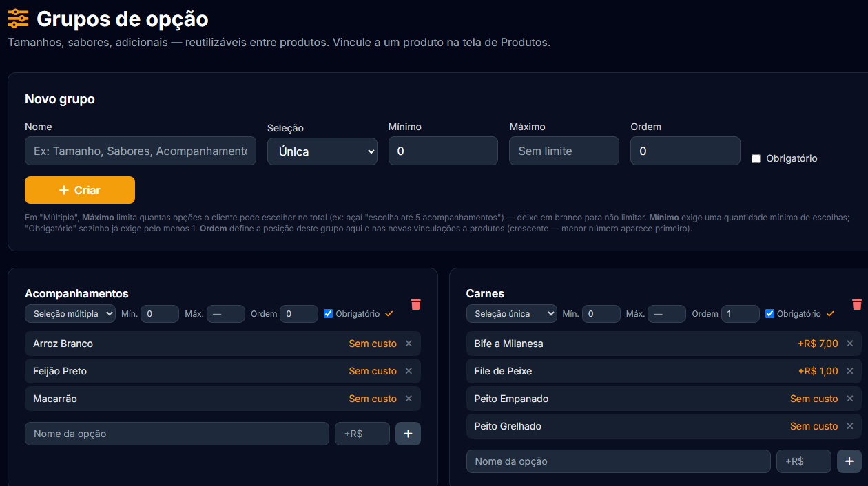Click the File de Peixe option name
Viewport: 868px width, 486px height.
click(x=503, y=371)
